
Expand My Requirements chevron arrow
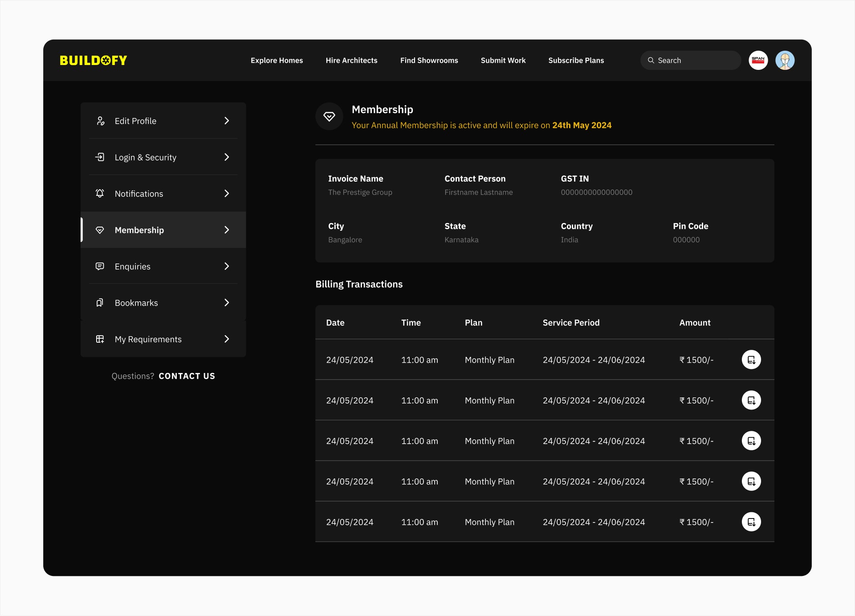pyautogui.click(x=227, y=339)
